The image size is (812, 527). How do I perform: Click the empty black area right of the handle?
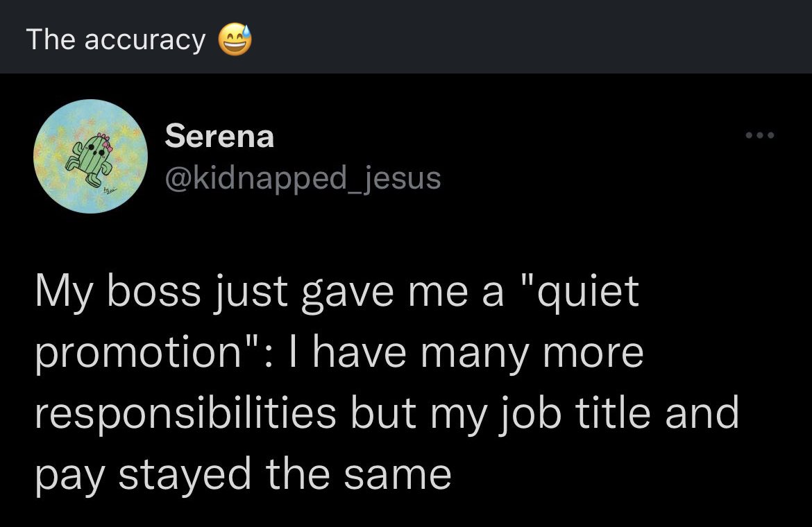(x=595, y=178)
